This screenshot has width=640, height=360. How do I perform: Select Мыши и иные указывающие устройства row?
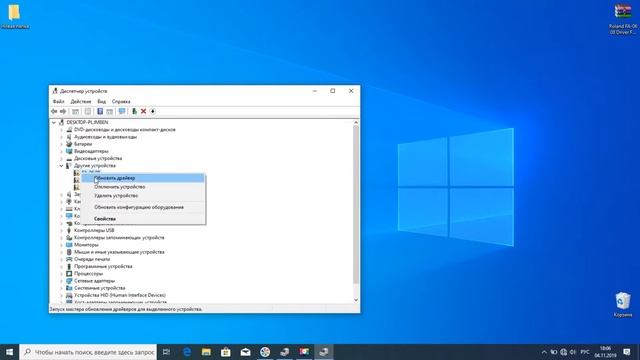click(119, 252)
